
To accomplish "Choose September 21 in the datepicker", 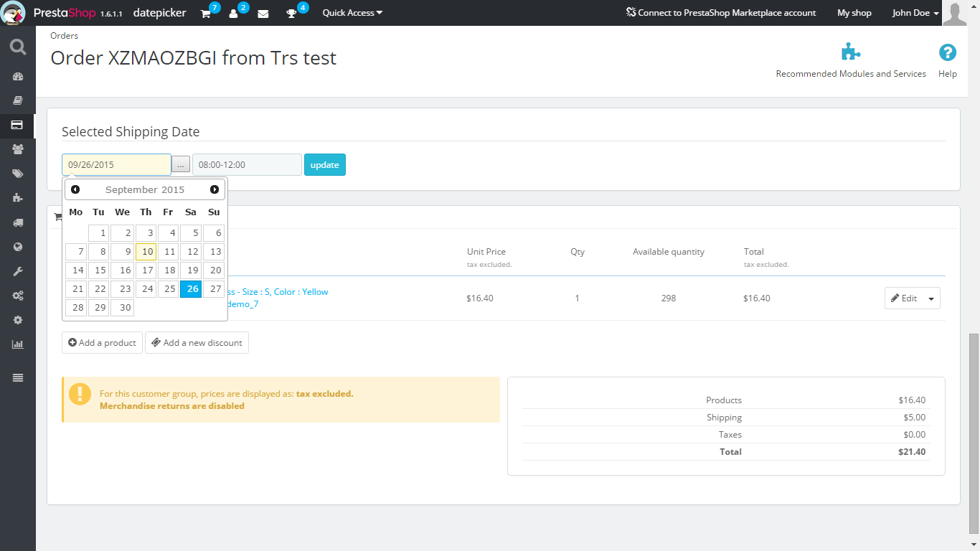I will [x=76, y=289].
